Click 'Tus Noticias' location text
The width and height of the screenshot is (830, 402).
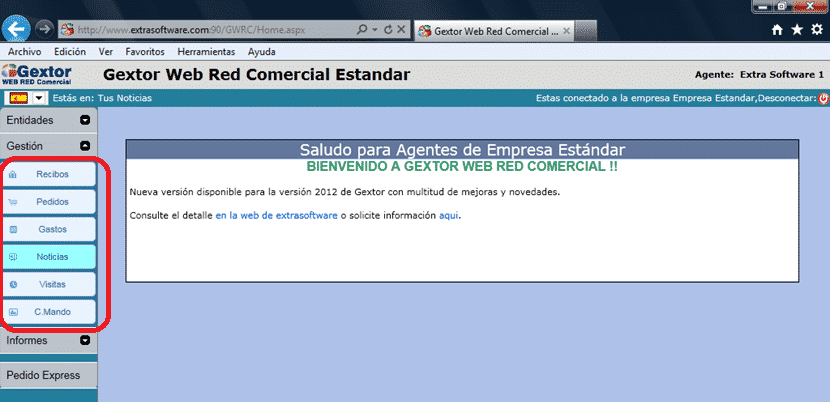pyautogui.click(x=125, y=98)
